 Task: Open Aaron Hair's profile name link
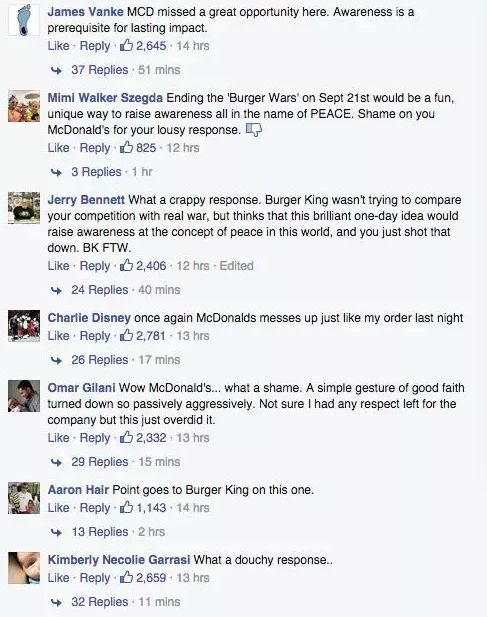coord(78,490)
